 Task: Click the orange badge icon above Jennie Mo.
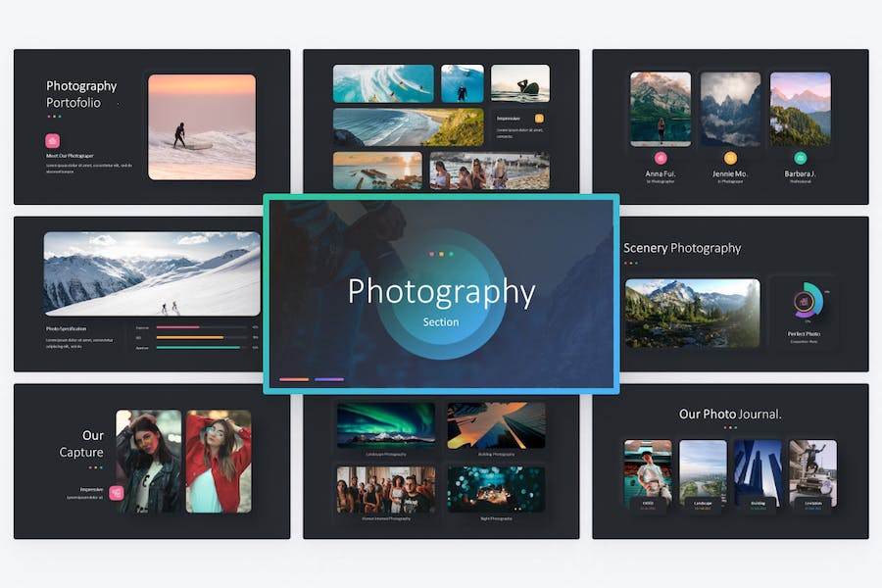coord(730,158)
